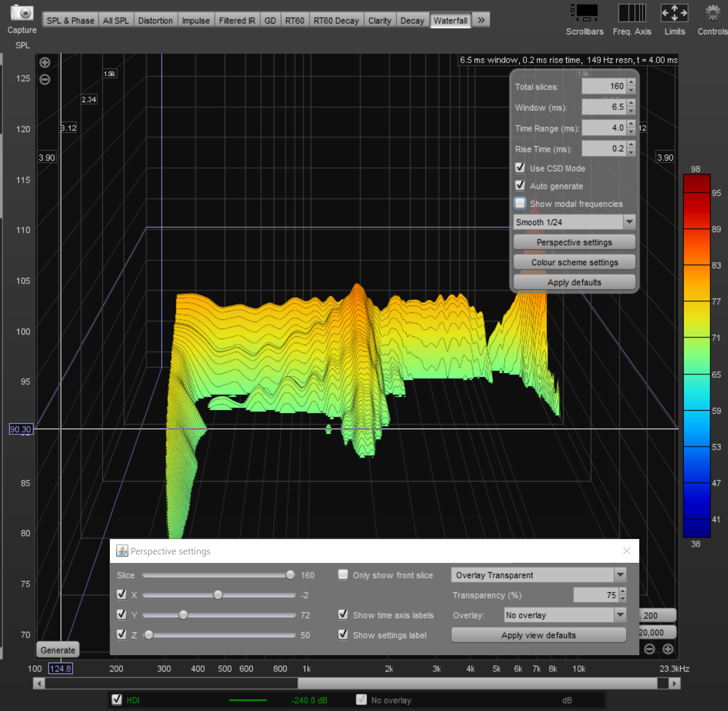Viewport: 728px width, 711px height.
Task: Click the Generate button
Action: [58, 650]
